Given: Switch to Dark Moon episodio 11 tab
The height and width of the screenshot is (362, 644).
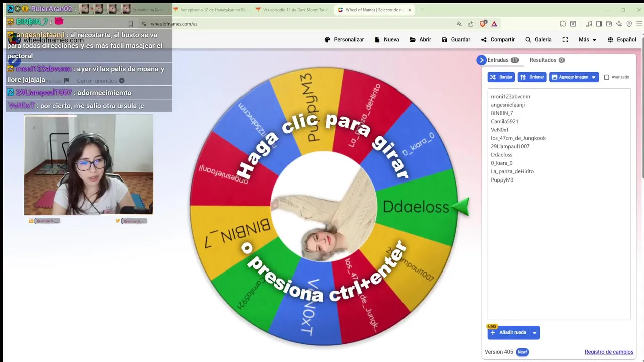Looking at the screenshot, I should (292, 10).
